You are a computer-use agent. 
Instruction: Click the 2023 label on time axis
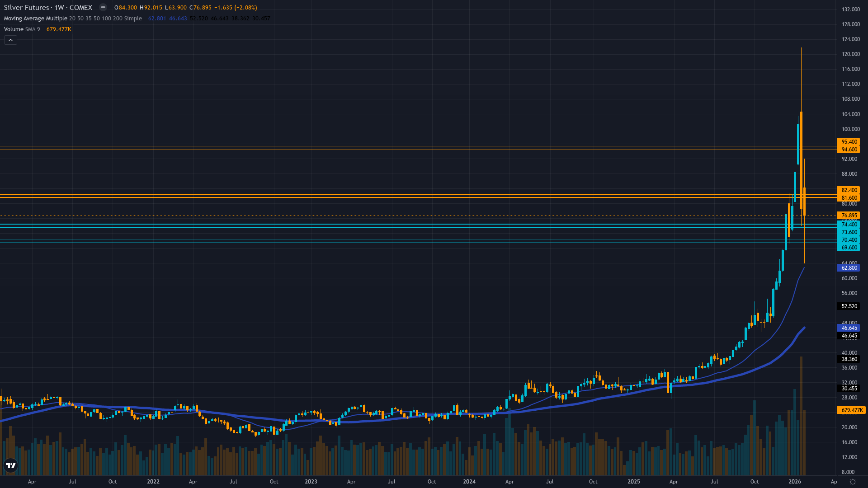[311, 482]
